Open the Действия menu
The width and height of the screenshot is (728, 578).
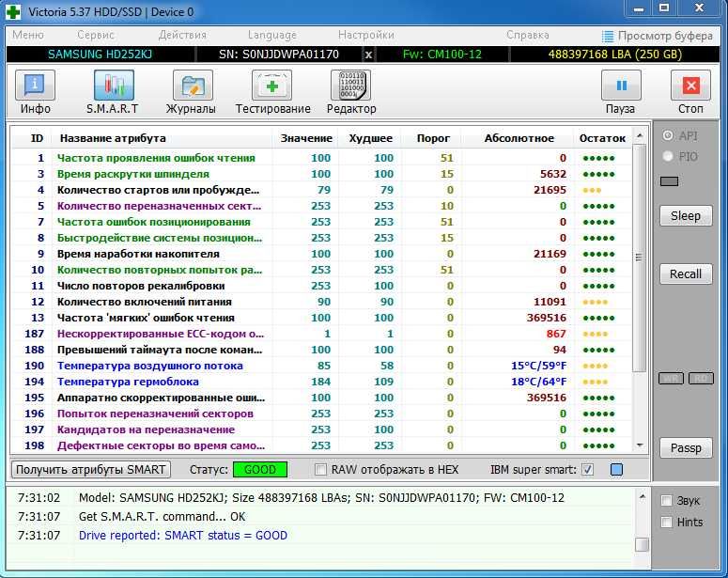tap(182, 35)
